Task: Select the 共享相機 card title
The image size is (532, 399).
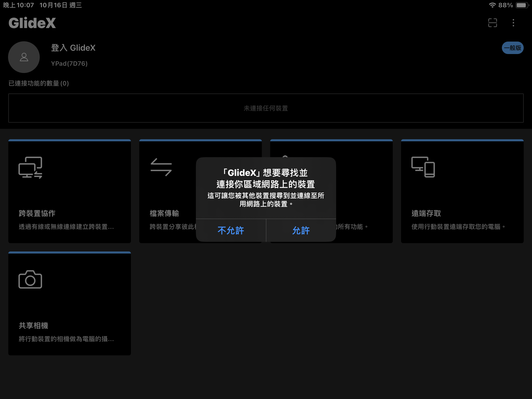Action: 34,325
